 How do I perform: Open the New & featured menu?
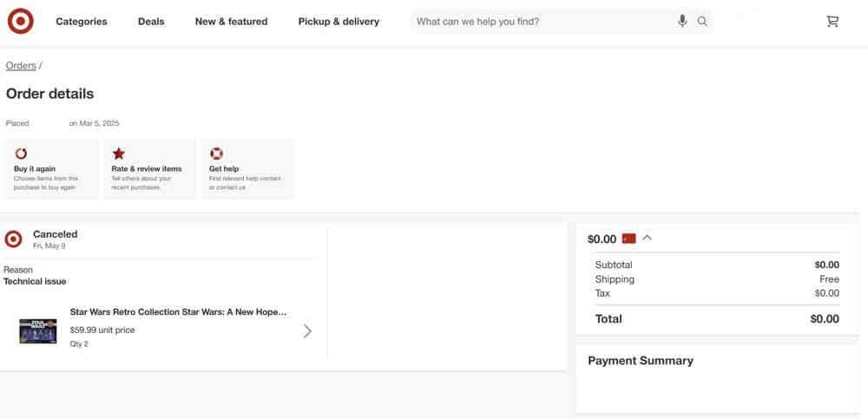pos(231,22)
